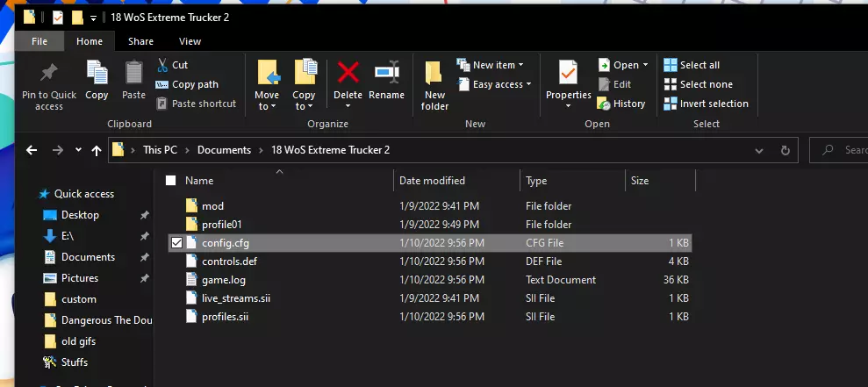
Task: Click Paste shortcut in the ribbon
Action: [x=196, y=104]
